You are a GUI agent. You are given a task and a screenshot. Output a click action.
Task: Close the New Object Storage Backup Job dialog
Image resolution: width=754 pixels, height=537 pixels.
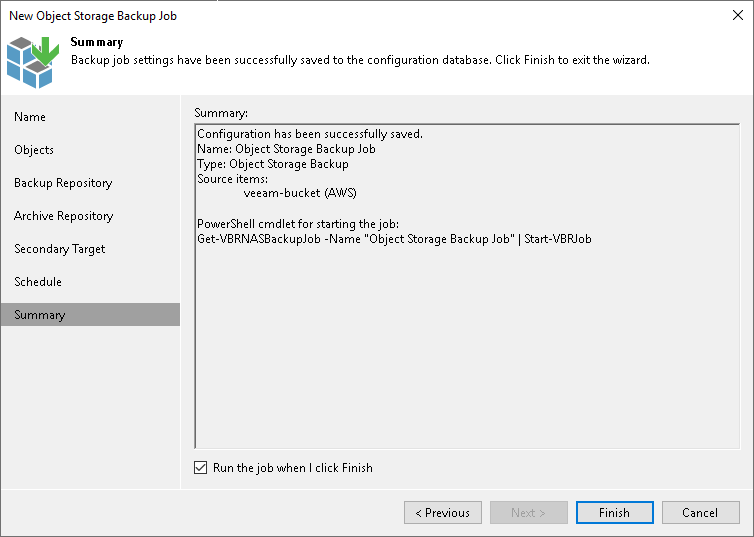pos(738,16)
